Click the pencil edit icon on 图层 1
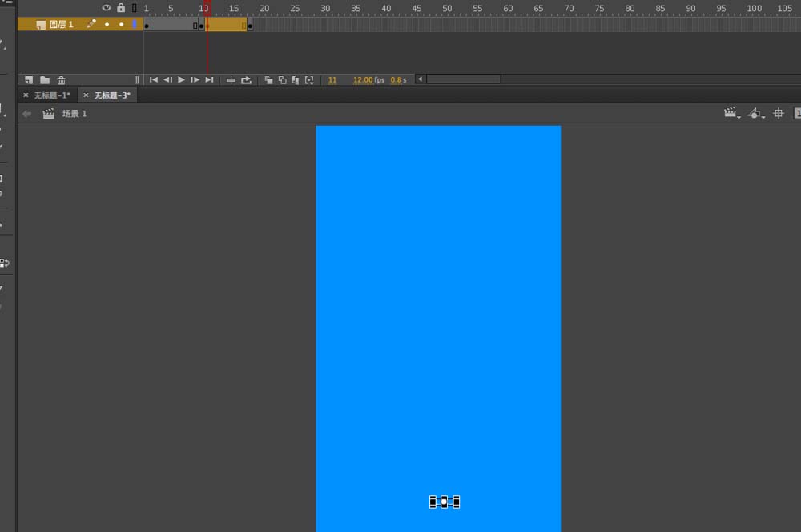Viewport: 801px width, 532px height. click(x=91, y=23)
